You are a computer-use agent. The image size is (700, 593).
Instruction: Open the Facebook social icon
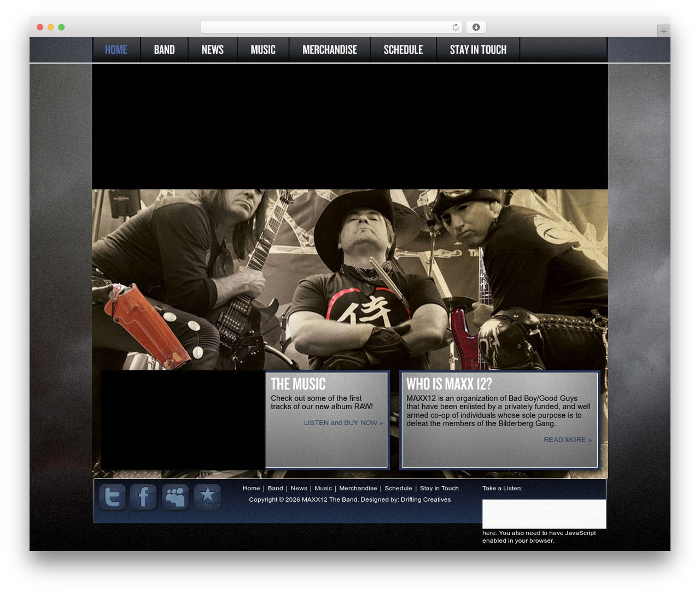point(143,497)
